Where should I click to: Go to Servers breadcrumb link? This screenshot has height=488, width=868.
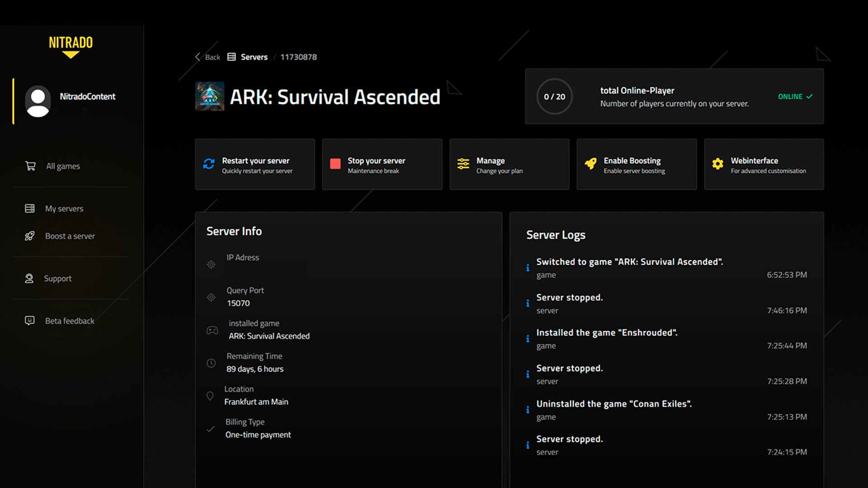coord(254,57)
